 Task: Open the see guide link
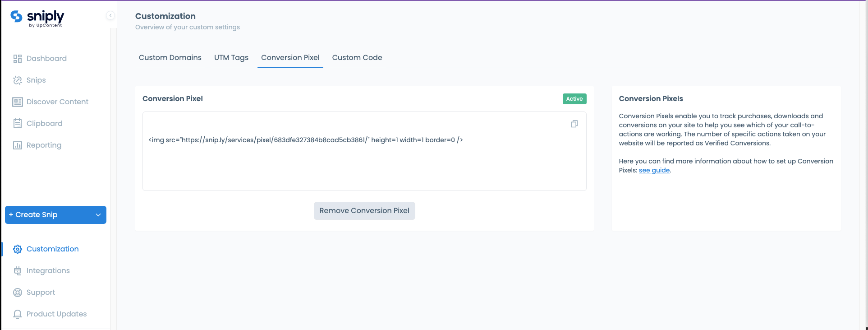click(x=654, y=170)
